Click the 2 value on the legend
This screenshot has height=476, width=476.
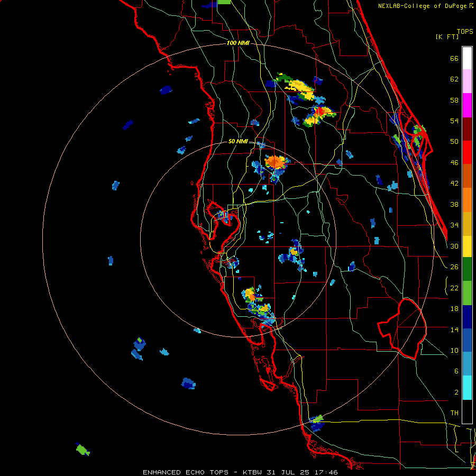tap(456, 392)
